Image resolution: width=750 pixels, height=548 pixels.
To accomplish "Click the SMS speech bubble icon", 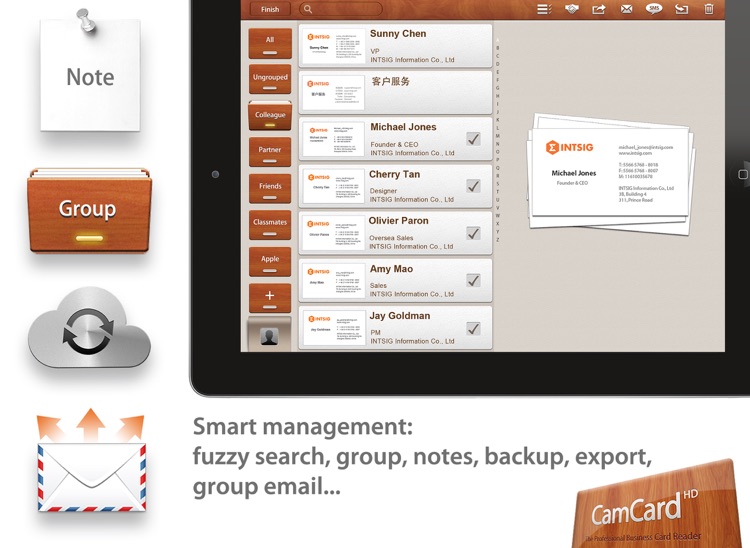I will point(654,9).
